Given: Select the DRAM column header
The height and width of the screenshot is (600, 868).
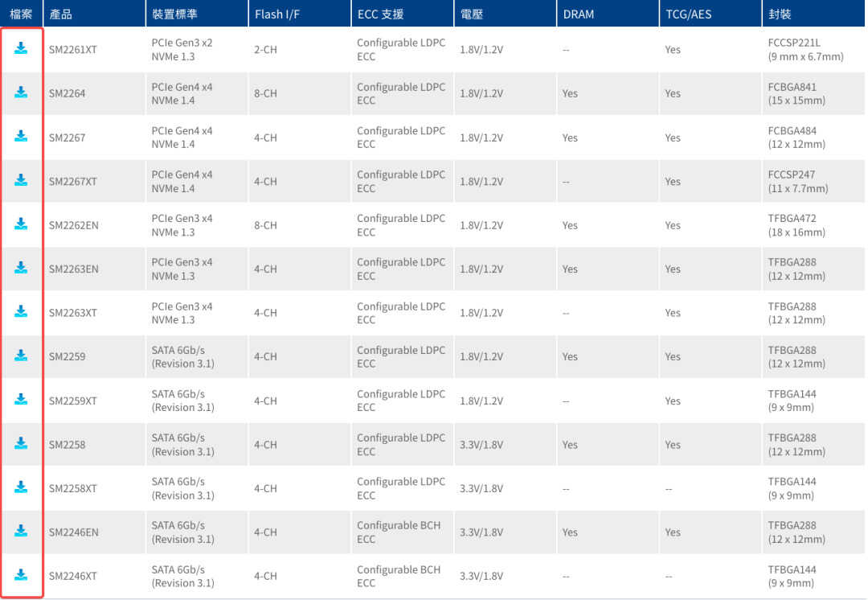Looking at the screenshot, I should pos(579,14).
